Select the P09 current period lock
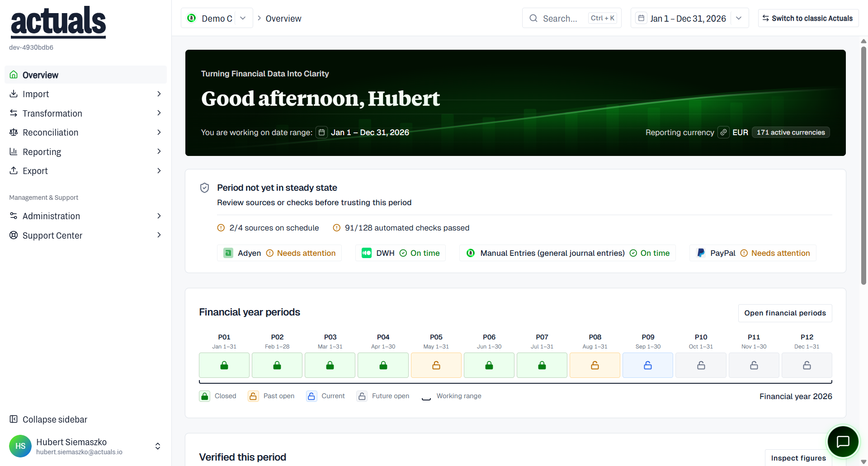 648,365
